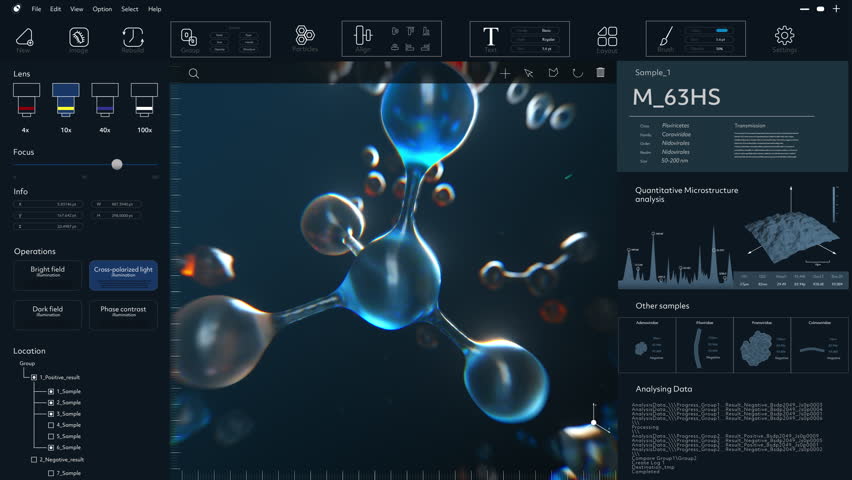Click the Info W value field
Viewport: 852px width, 480px height.
coord(116,204)
